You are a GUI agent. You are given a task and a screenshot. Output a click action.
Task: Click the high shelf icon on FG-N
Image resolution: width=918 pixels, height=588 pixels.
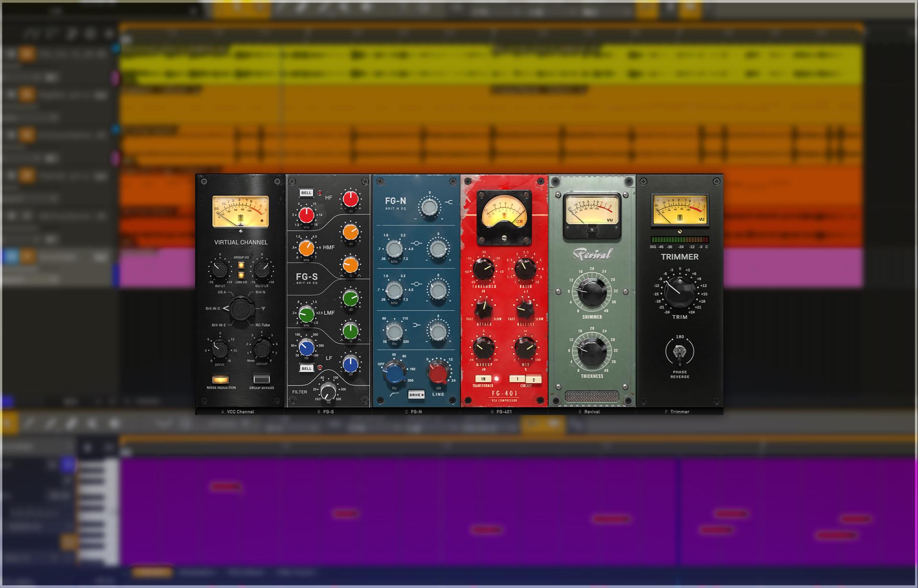pyautogui.click(x=448, y=202)
